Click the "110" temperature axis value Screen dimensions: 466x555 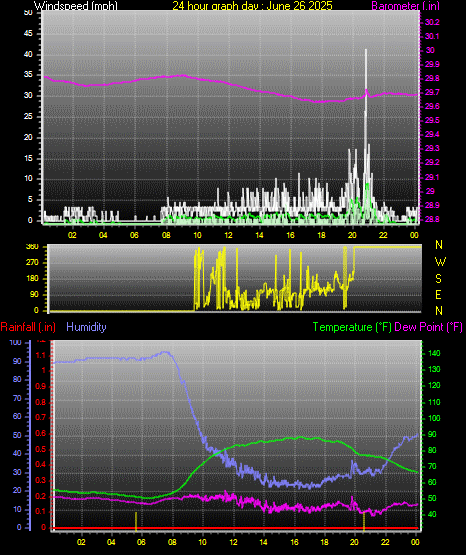tap(434, 402)
